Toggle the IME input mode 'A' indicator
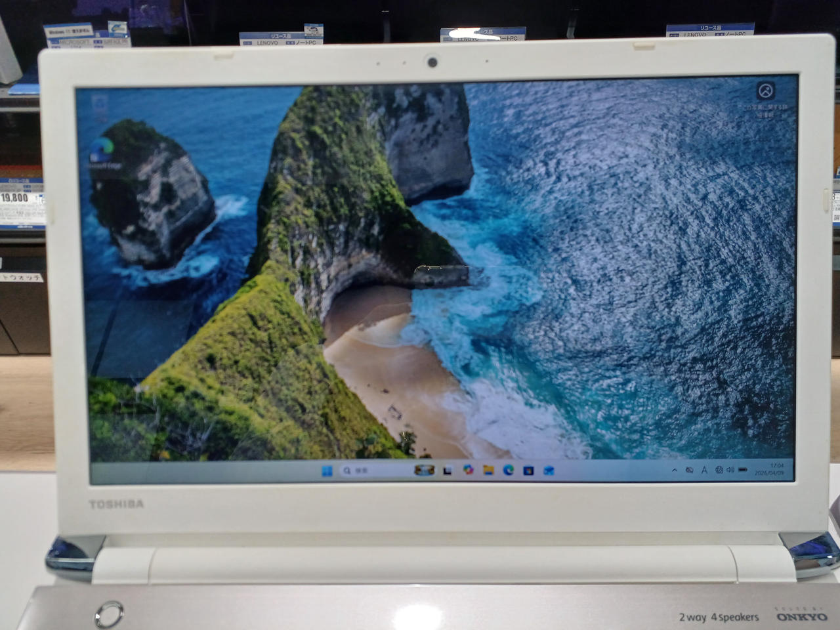The image size is (840, 630). tap(704, 470)
